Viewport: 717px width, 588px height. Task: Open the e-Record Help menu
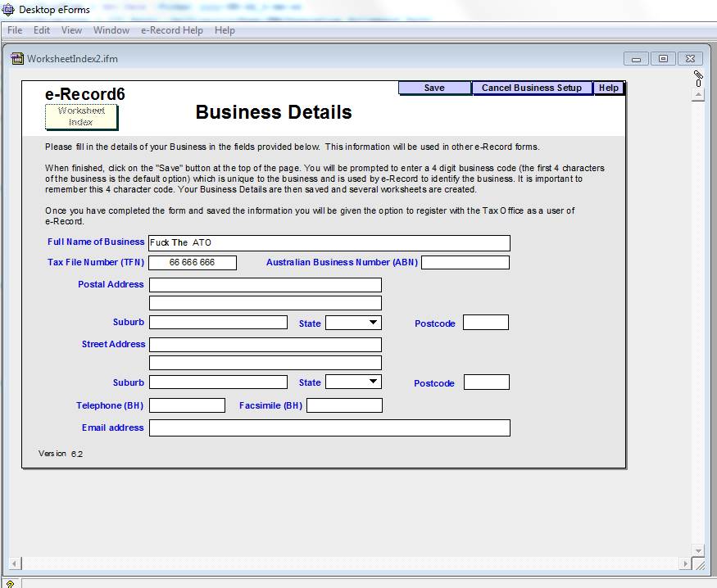click(171, 30)
